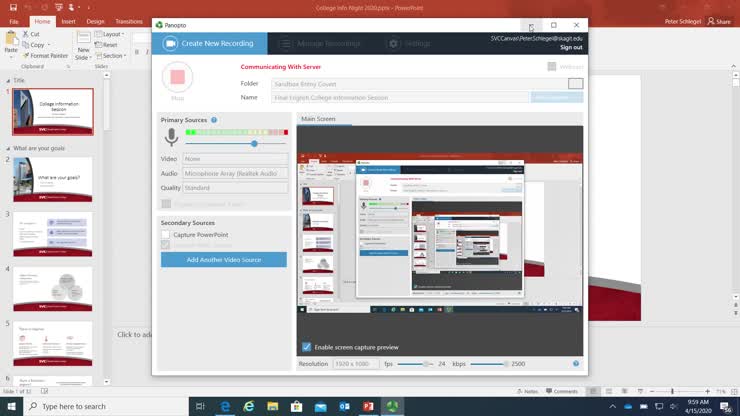Select slide 3 thumbnail in PowerPoint panel
The image size is (740, 416).
click(53, 234)
